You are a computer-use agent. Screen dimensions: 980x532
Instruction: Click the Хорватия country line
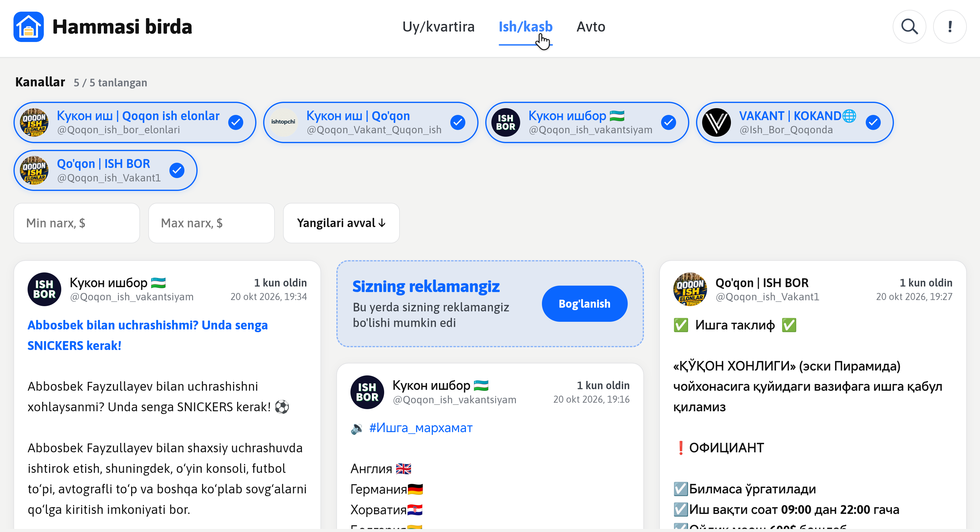(x=386, y=510)
